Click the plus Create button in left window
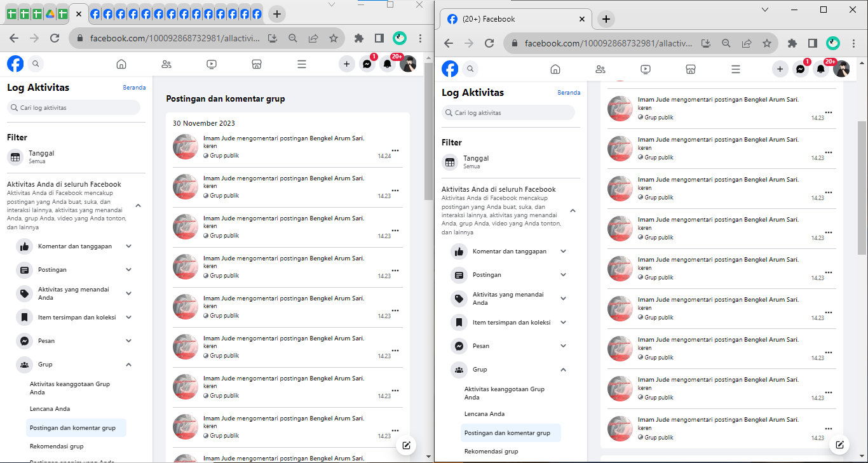The height and width of the screenshot is (463, 868). coord(346,64)
